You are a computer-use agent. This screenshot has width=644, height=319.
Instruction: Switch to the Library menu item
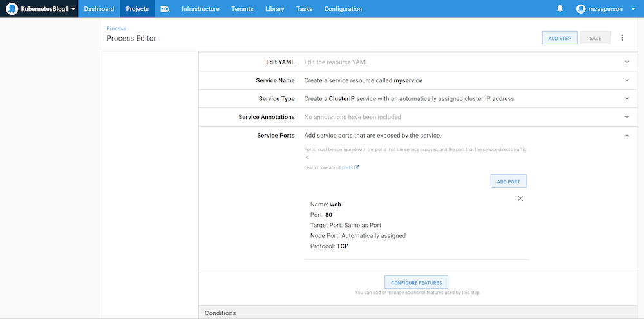tap(274, 9)
